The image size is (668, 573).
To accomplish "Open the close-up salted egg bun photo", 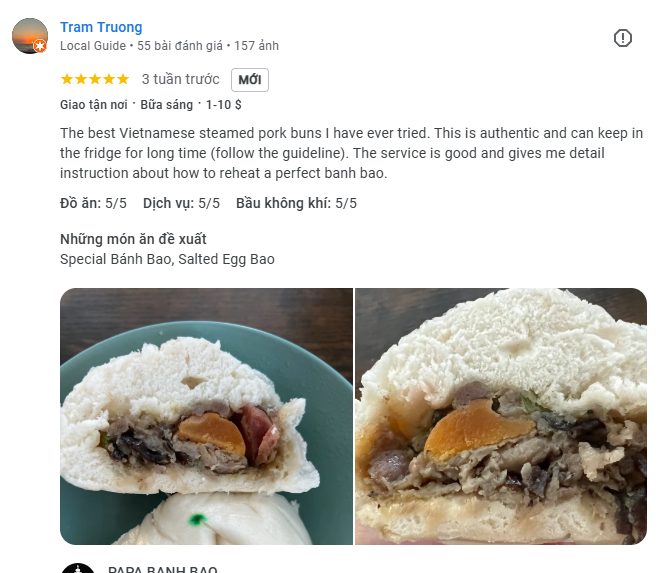I will click(x=501, y=416).
